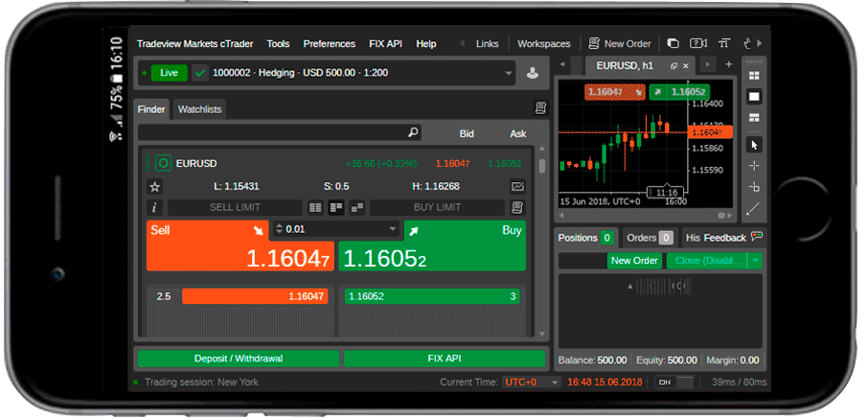Click the search magnifier in Finder
This screenshot has height=420, width=868.
point(413,132)
